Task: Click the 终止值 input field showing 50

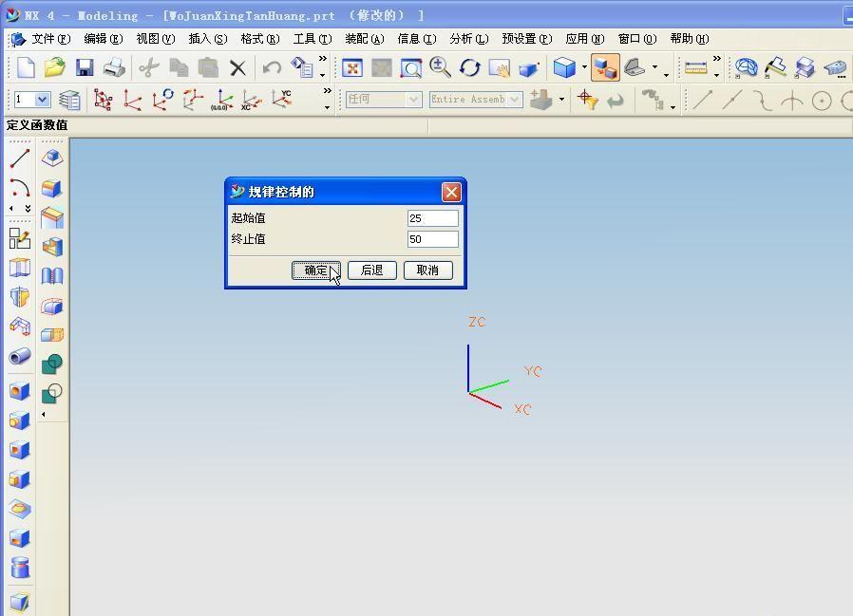Action: [432, 239]
